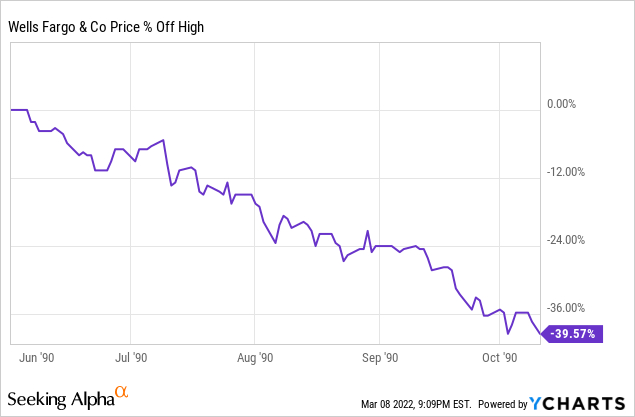
Task: Select the Oct '90 x-axis label
Action: [x=498, y=356]
